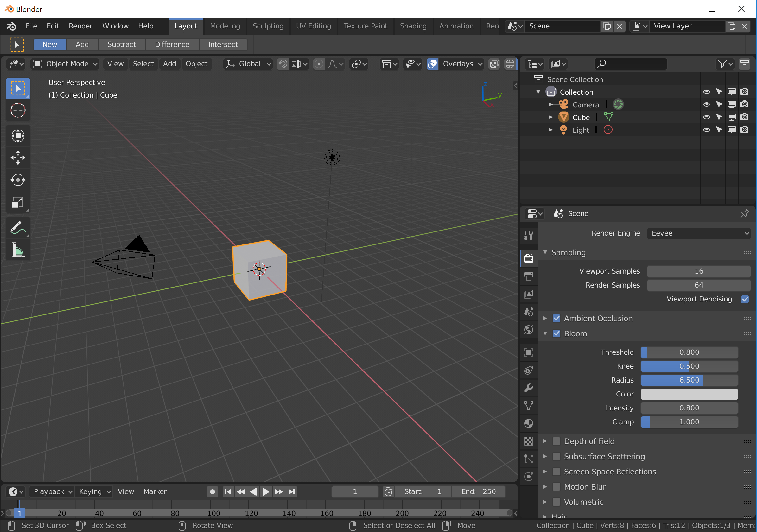Expand the Screen Space Reflections section
The width and height of the screenshot is (757, 532).
(x=545, y=472)
